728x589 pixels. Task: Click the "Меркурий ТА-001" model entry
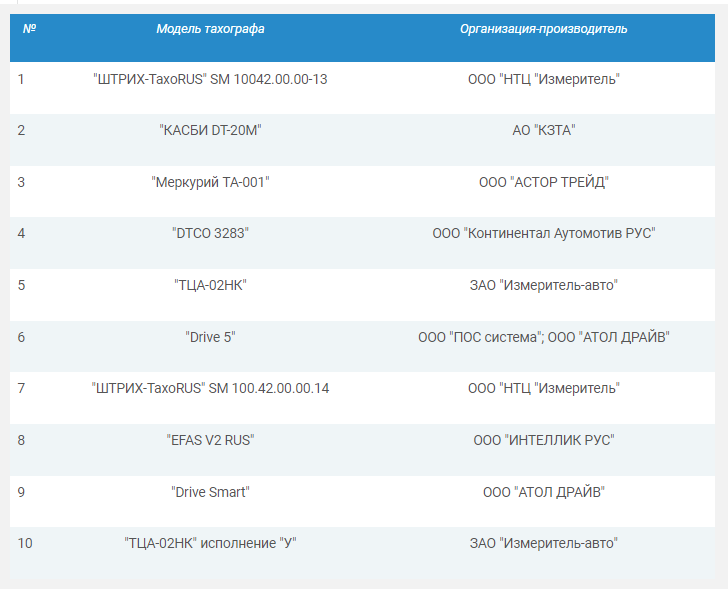coord(210,182)
